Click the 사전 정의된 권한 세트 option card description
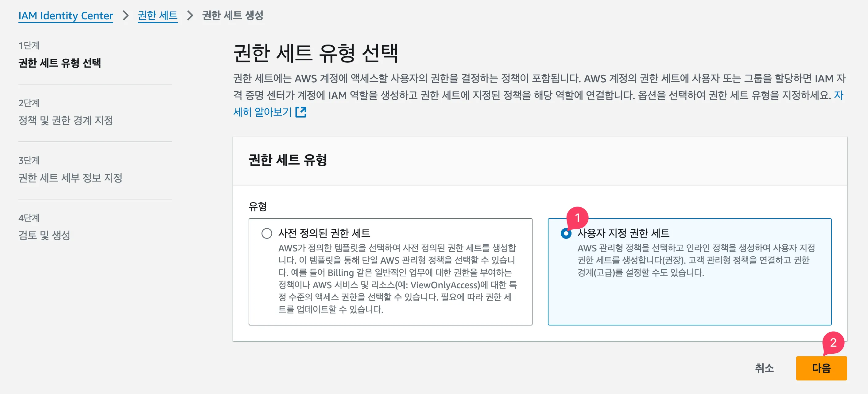 [x=397, y=278]
